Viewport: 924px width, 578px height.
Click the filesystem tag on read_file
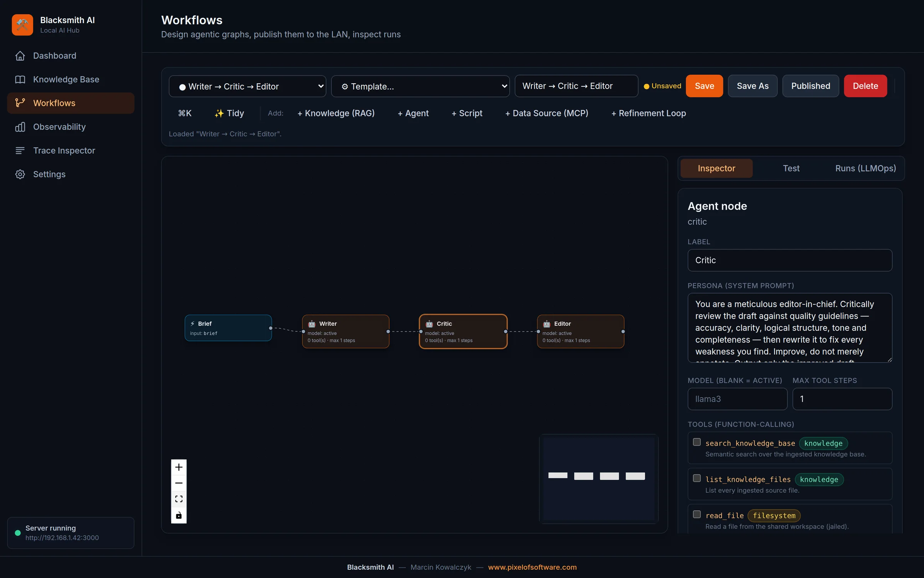coord(774,516)
